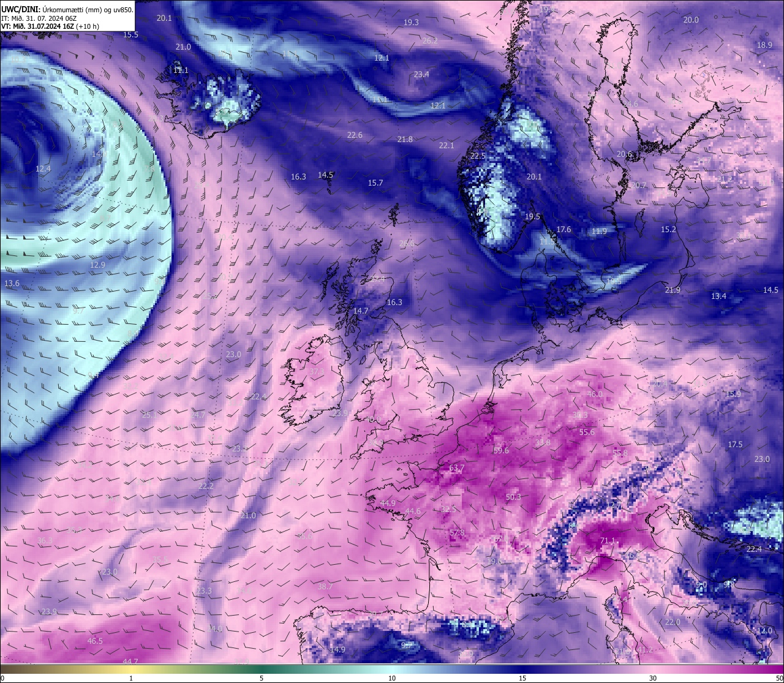Click the 14.7 value over Scotland

(x=361, y=311)
